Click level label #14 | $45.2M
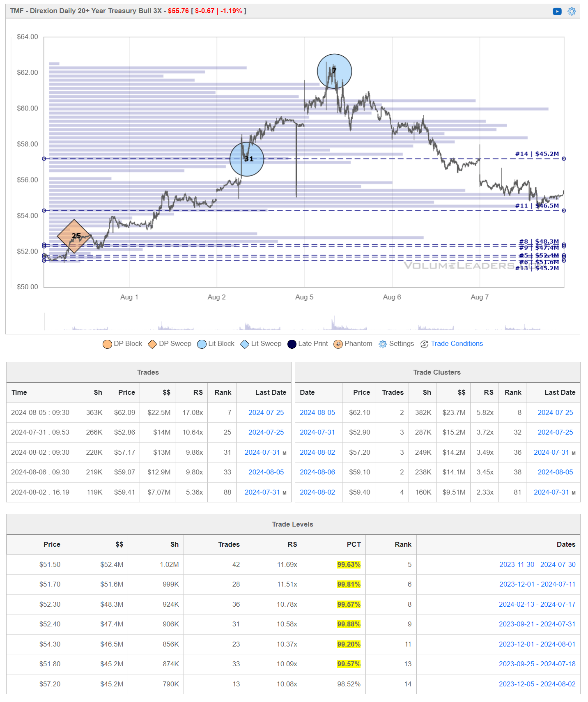Screen dimensions: 588x702 click(x=537, y=154)
